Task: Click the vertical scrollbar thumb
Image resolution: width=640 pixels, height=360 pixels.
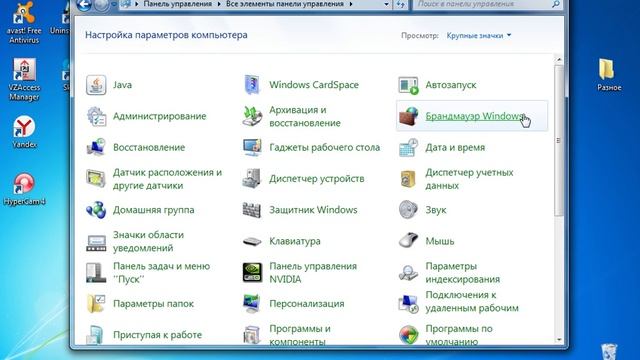Action: tap(559, 140)
